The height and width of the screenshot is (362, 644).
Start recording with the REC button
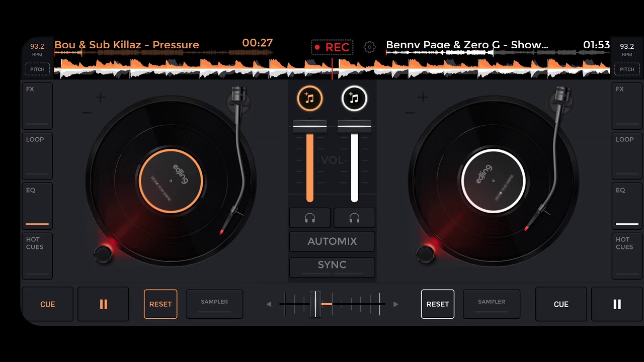332,47
